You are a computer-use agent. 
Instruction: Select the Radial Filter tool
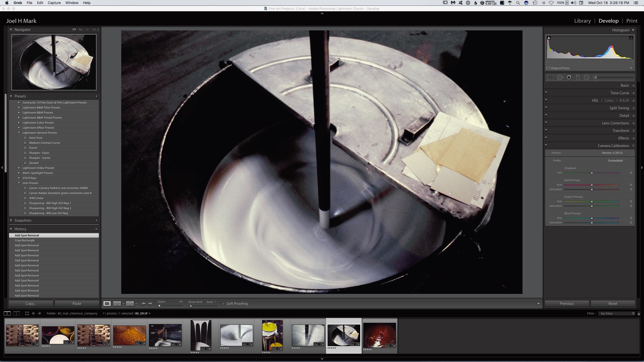click(586, 77)
